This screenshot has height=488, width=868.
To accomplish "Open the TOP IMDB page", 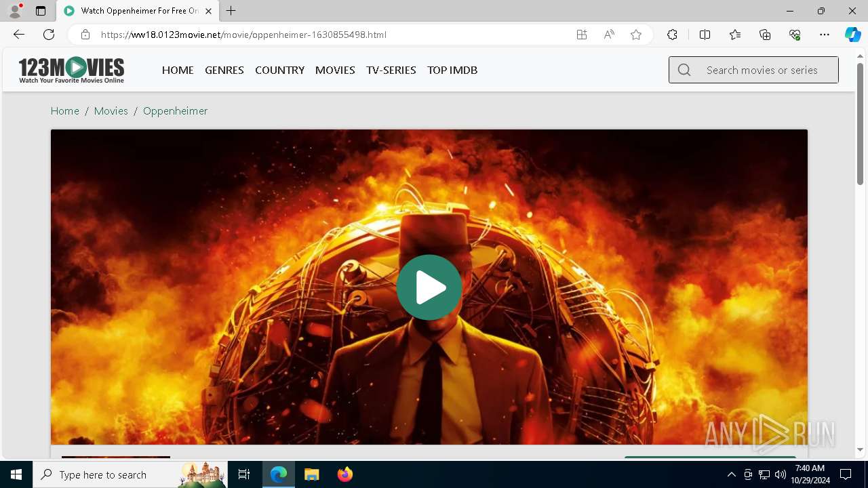I will 452,70.
